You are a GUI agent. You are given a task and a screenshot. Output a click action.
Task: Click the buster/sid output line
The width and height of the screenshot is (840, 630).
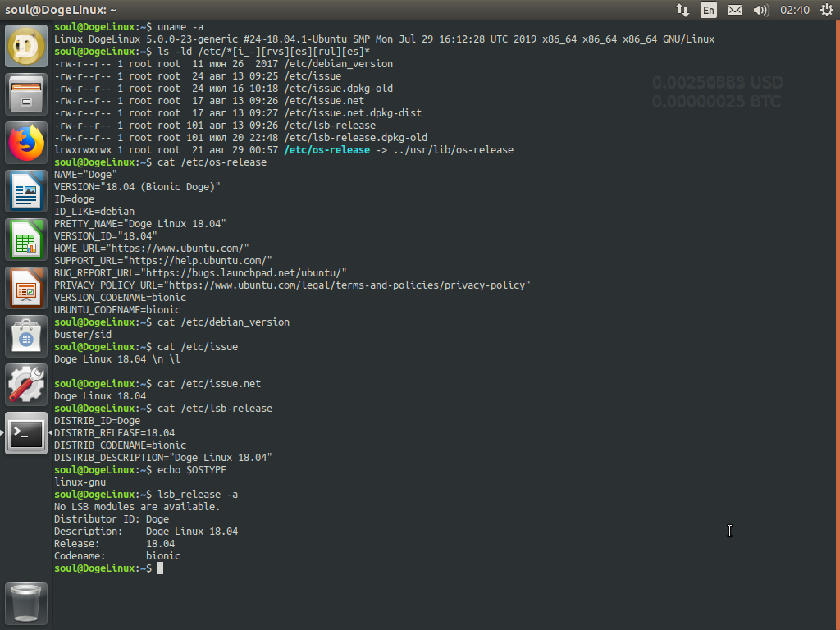click(83, 335)
